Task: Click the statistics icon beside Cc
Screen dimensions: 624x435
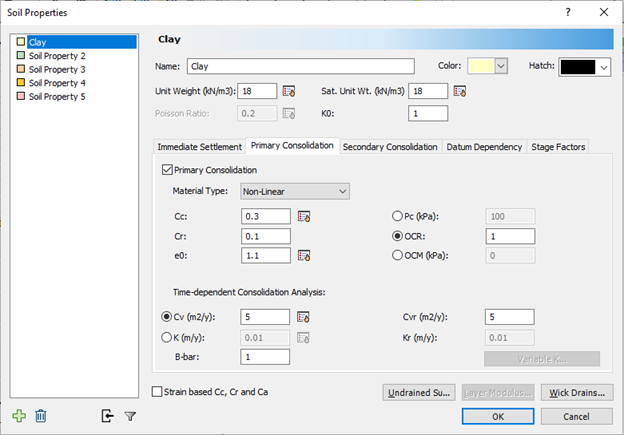Action: [x=304, y=217]
